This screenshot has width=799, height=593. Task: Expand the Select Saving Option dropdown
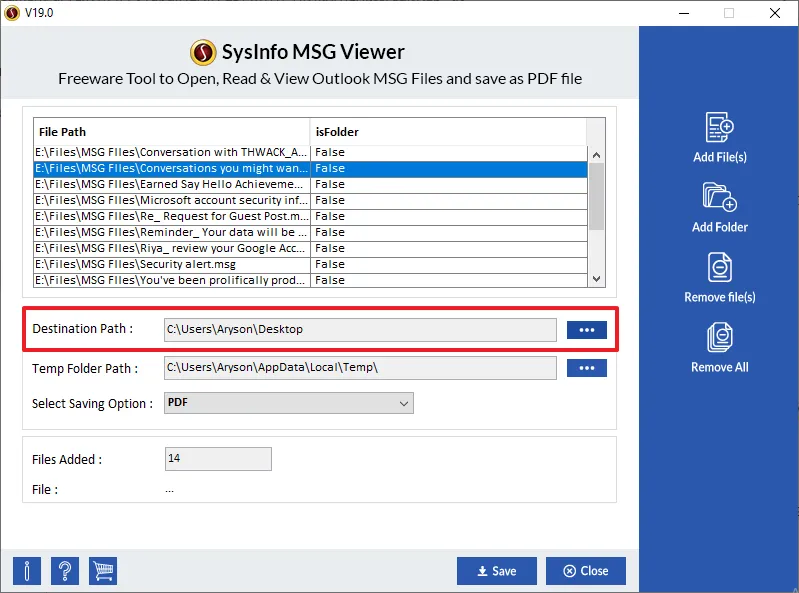(289, 403)
